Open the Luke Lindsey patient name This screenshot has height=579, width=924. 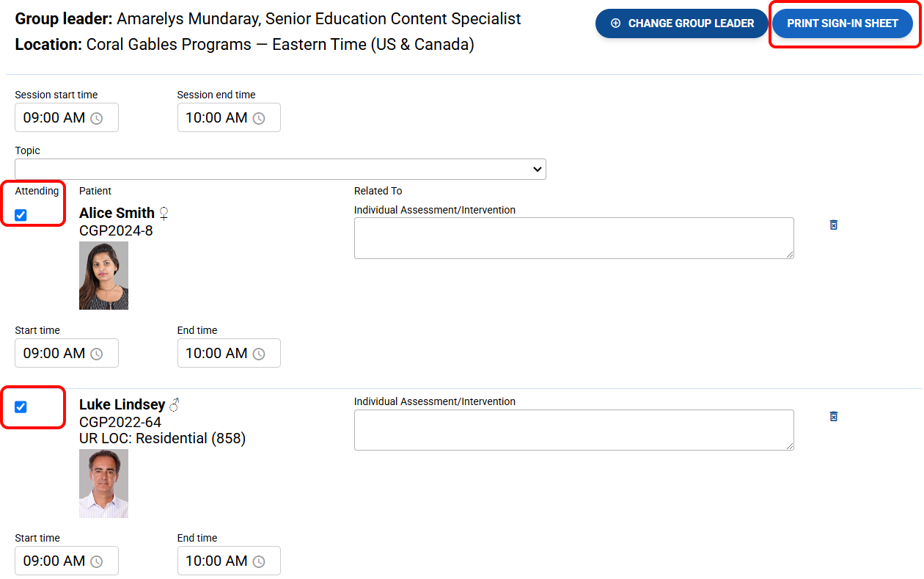tap(122, 404)
